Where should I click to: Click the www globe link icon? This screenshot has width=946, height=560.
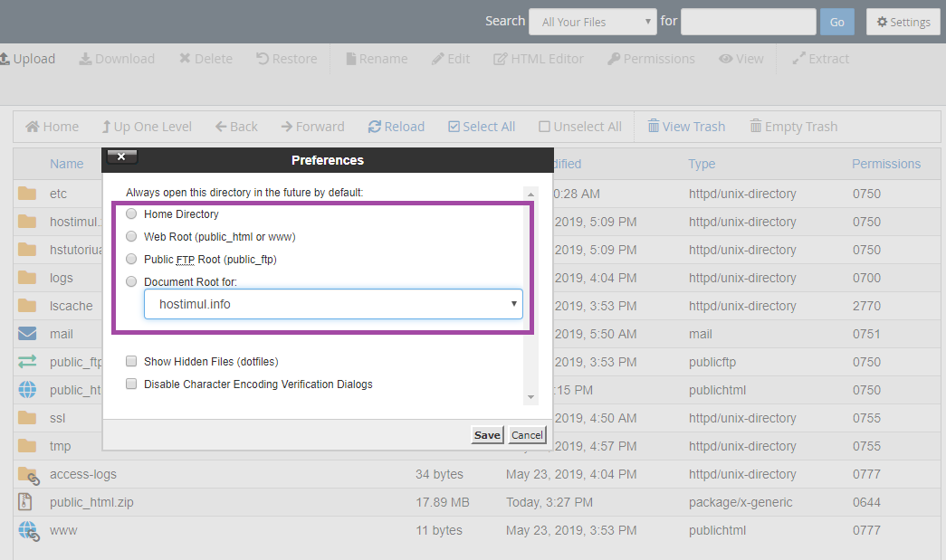point(27,530)
